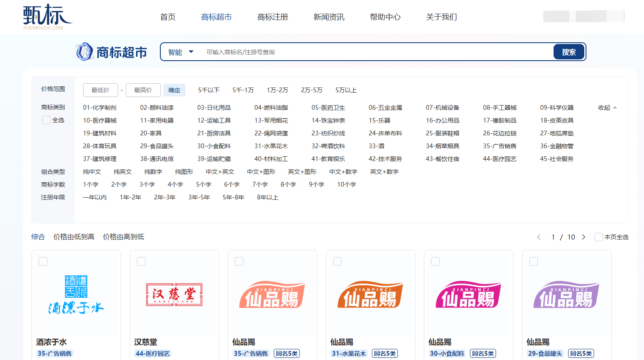Select category 35-广告销售 filter

tap(500, 146)
